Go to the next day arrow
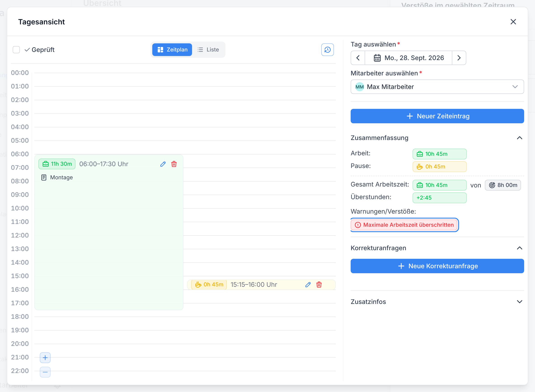Screen dimensions: 535x392 pyautogui.click(x=459, y=58)
